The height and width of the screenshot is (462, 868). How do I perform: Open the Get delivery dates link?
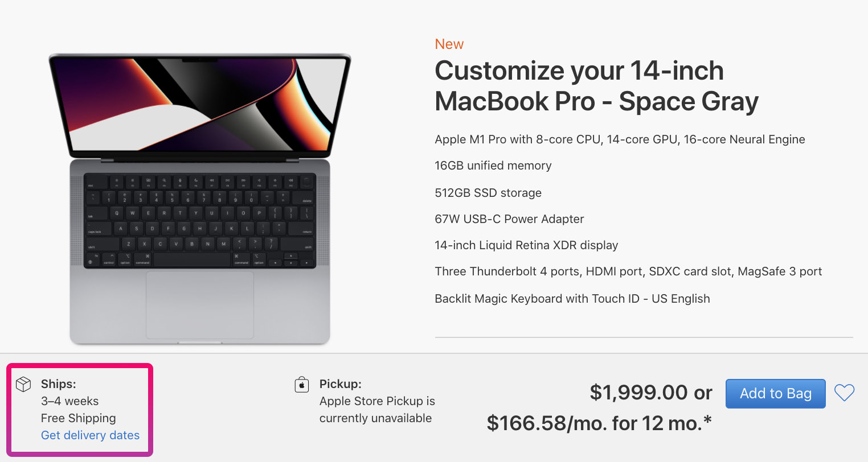point(90,435)
